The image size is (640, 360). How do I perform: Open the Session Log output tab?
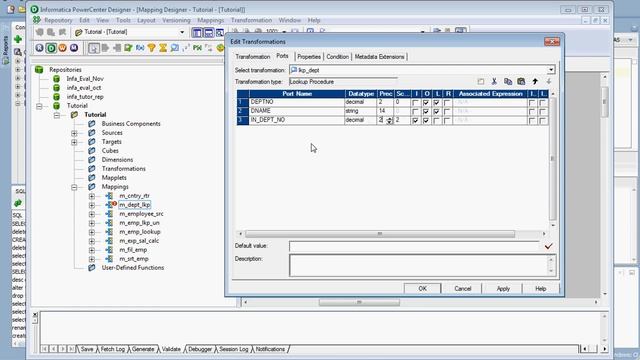[233, 349]
